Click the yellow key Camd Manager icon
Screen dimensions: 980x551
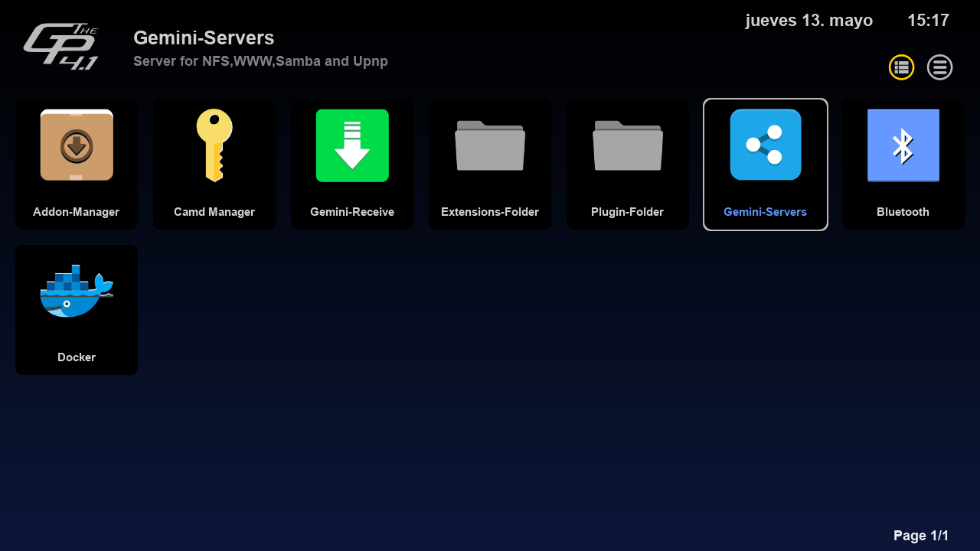point(214,145)
